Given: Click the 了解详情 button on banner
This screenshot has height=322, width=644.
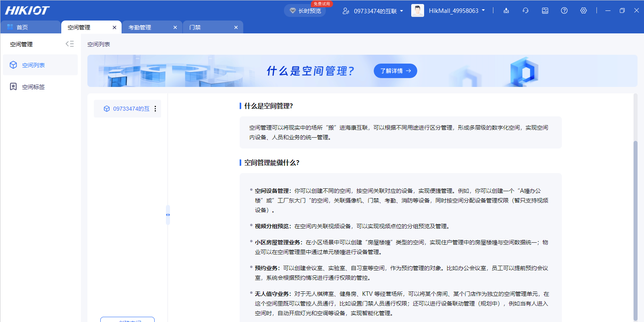Looking at the screenshot, I should point(395,71).
